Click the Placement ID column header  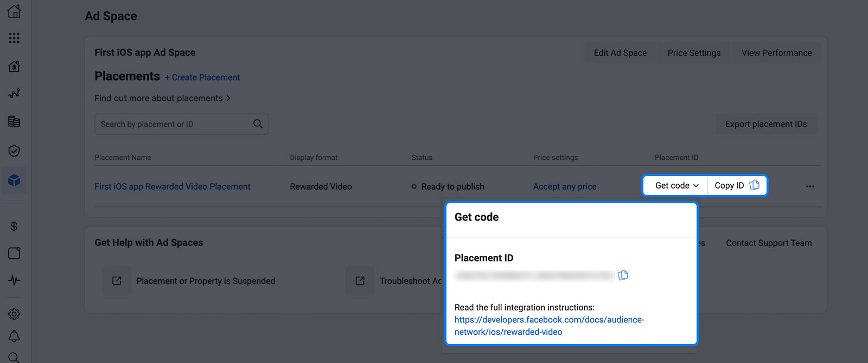tap(676, 158)
